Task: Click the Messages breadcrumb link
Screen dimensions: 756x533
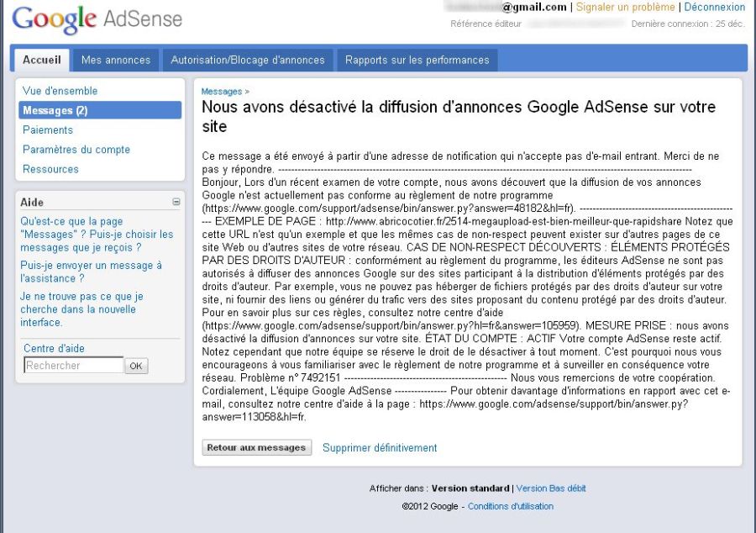Action: click(222, 92)
